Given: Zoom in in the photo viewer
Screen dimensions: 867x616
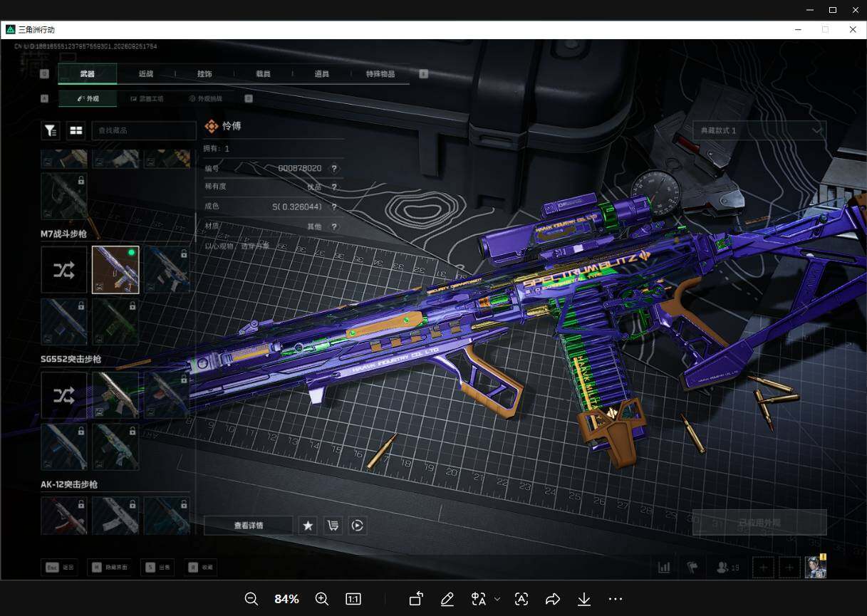Looking at the screenshot, I should click(x=322, y=599).
